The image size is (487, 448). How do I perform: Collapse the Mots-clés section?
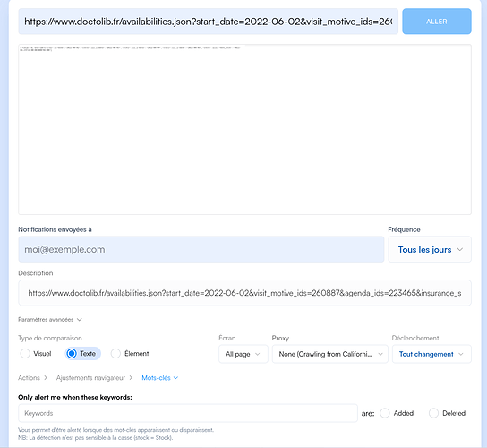pos(159,378)
